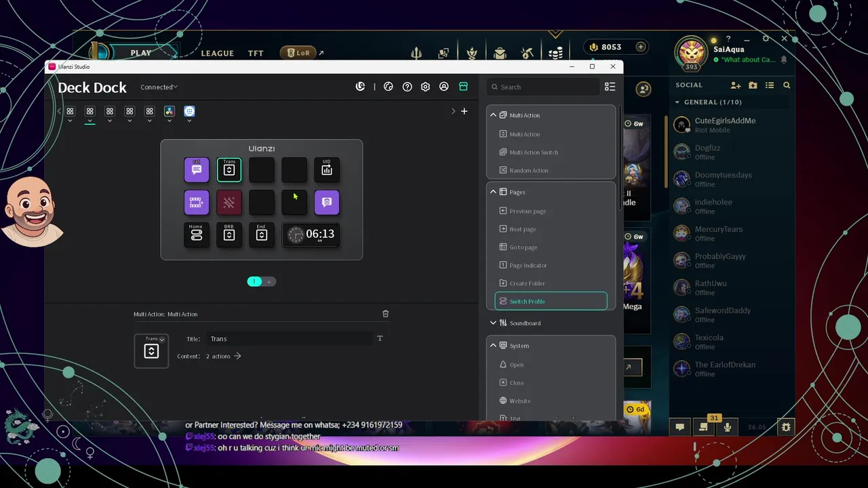868x488 pixels.
Task: Add a new profile with plus icon
Action: 464,111
